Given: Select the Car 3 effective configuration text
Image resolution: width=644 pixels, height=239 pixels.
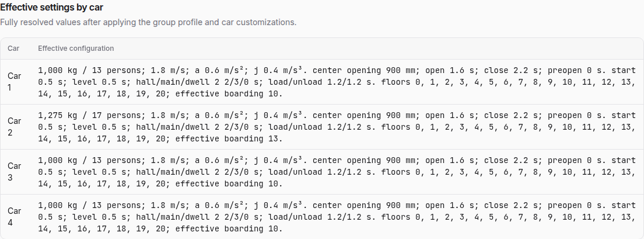Looking at the screenshot, I should [337, 172].
